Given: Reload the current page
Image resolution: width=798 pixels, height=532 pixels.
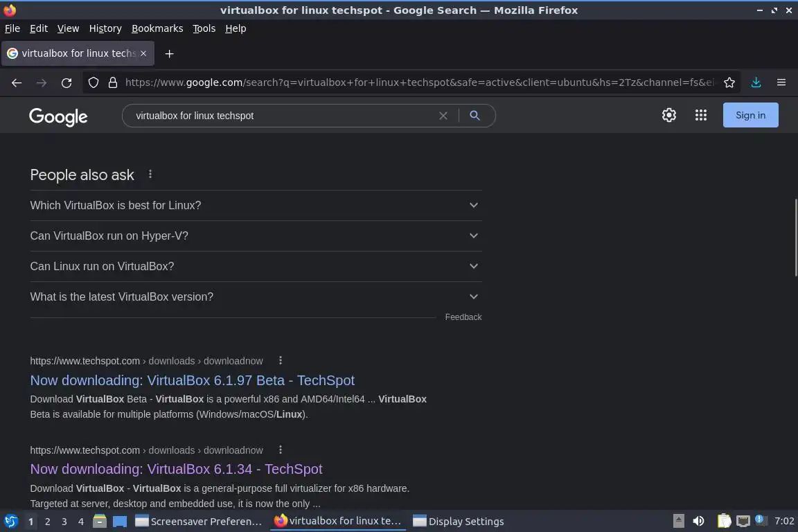Looking at the screenshot, I should tap(66, 82).
